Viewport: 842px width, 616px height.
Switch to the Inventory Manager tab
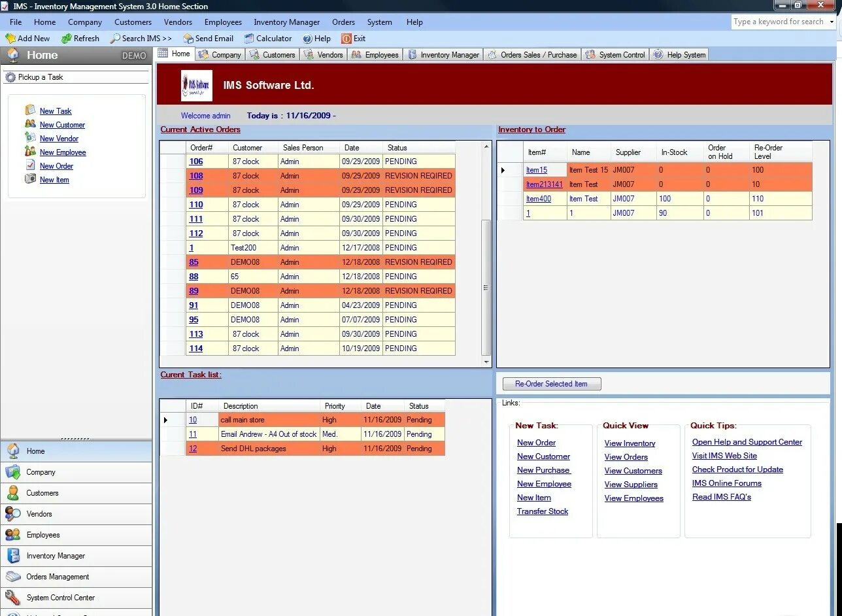(x=443, y=55)
